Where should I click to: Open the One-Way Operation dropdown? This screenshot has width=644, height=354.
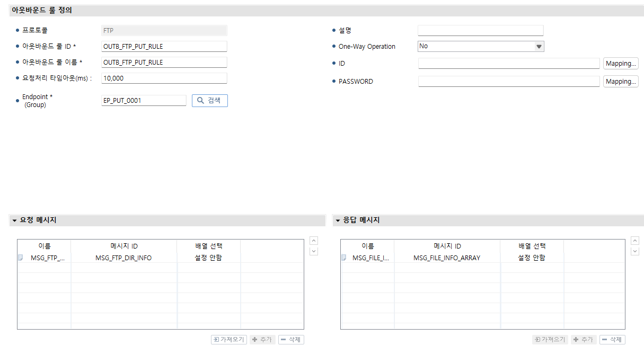(x=539, y=46)
